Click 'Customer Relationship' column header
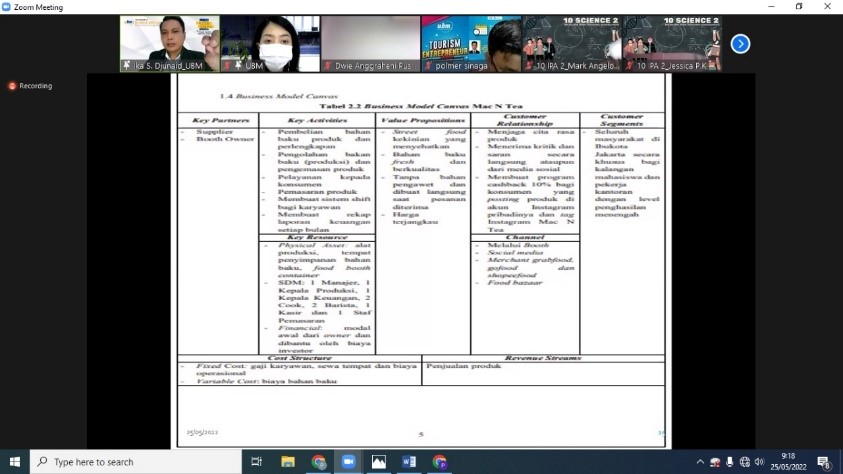The height and width of the screenshot is (474, 843). coord(525,120)
